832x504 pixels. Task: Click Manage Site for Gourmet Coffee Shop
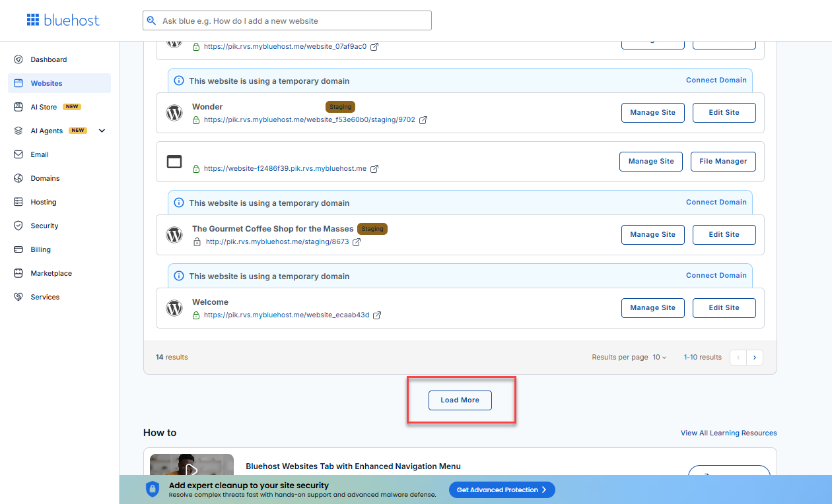(652, 235)
